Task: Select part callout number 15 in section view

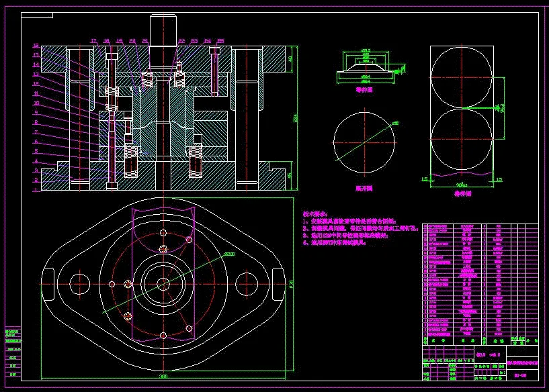Action: tap(36, 55)
